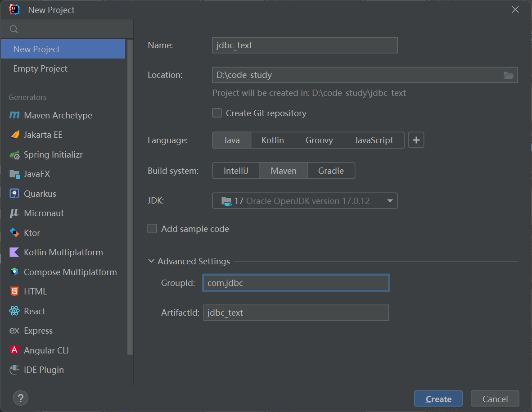Click the Cancel button
The image size is (532, 412).
pos(495,399)
